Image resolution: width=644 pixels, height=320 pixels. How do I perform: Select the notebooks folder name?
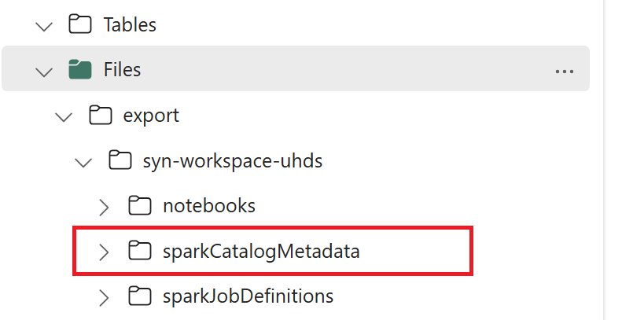pos(208,206)
